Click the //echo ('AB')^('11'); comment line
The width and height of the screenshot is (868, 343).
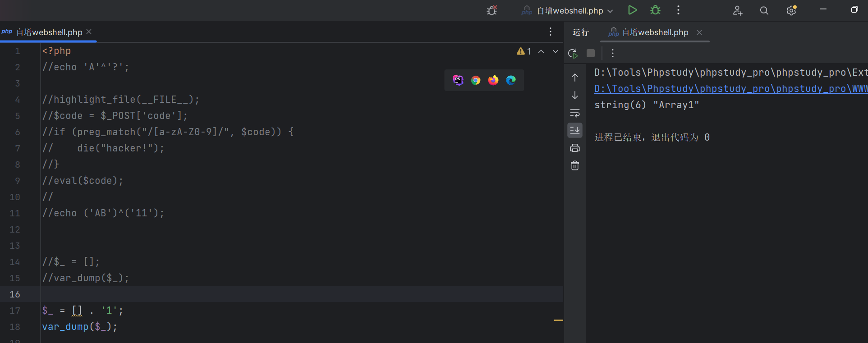(103, 213)
